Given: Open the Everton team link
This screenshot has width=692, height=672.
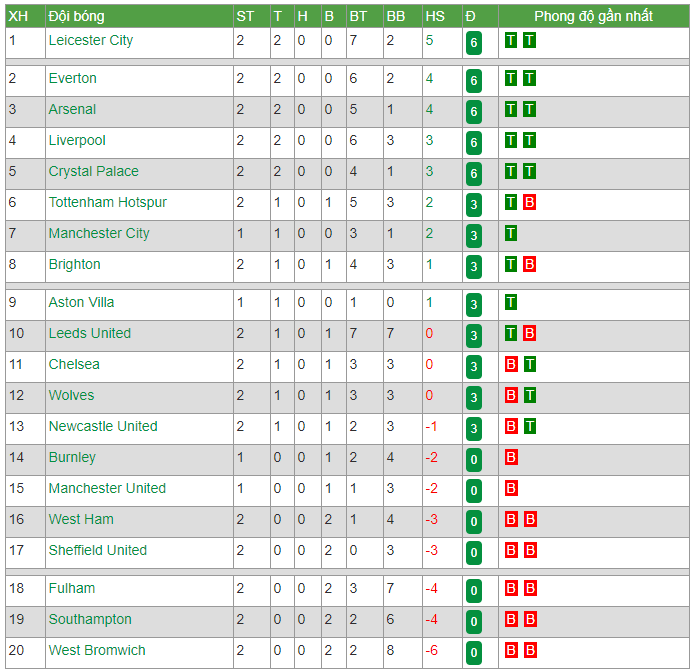Looking at the screenshot, I should (x=72, y=79).
